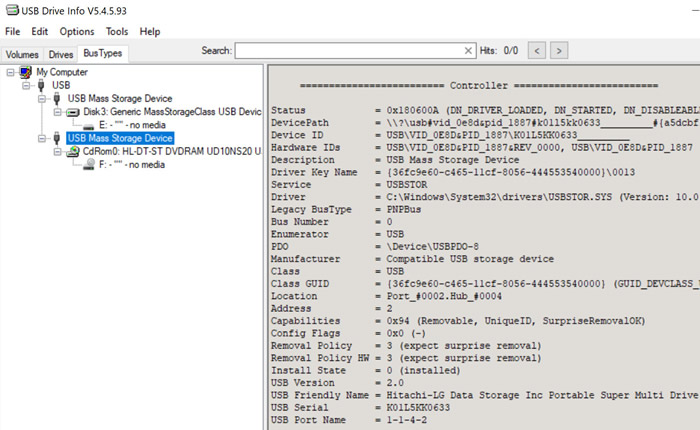Go to next search hit

tap(560, 50)
